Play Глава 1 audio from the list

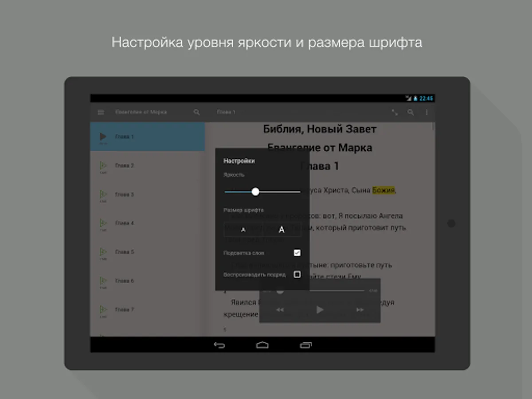click(103, 137)
